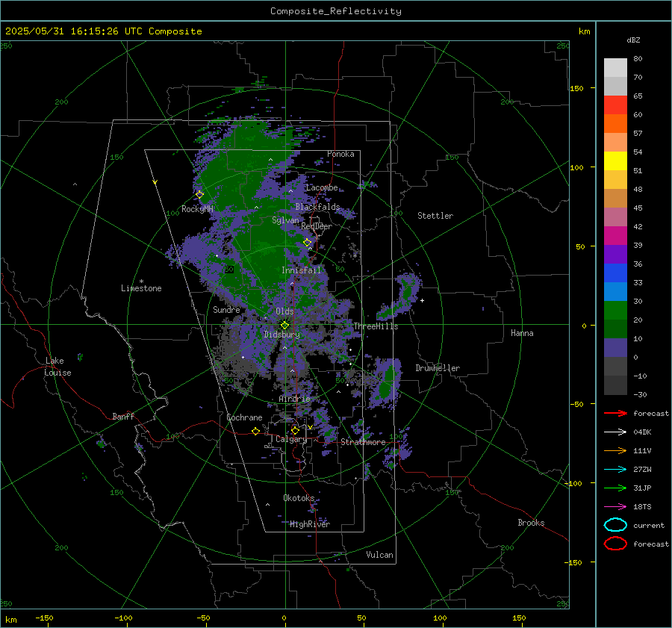Screen dimensions: 672x628
Task: Click the yellow diamond marker near RockyMH
Action: click(199, 195)
